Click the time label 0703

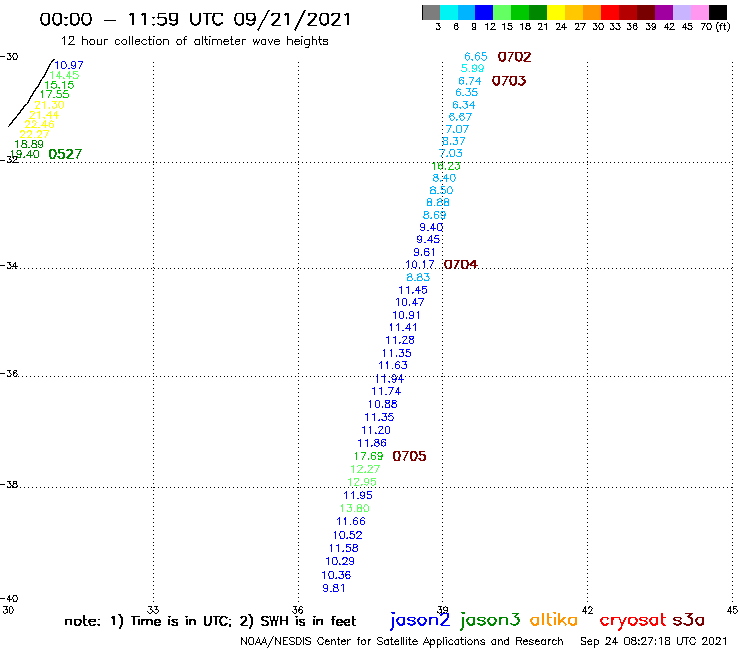[x=509, y=81]
